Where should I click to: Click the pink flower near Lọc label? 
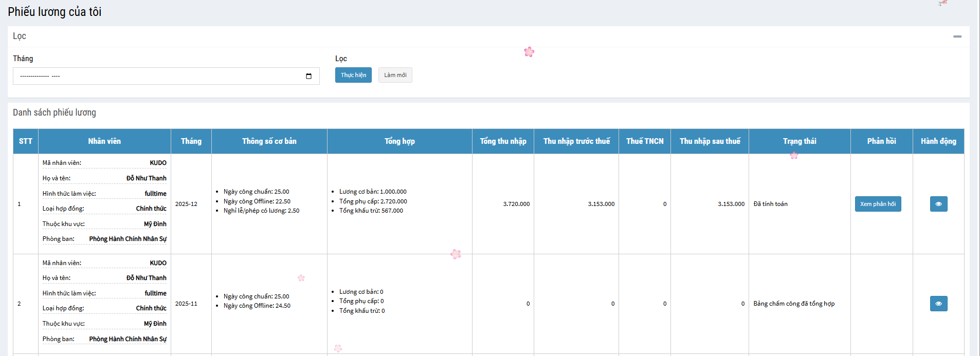pyautogui.click(x=529, y=52)
